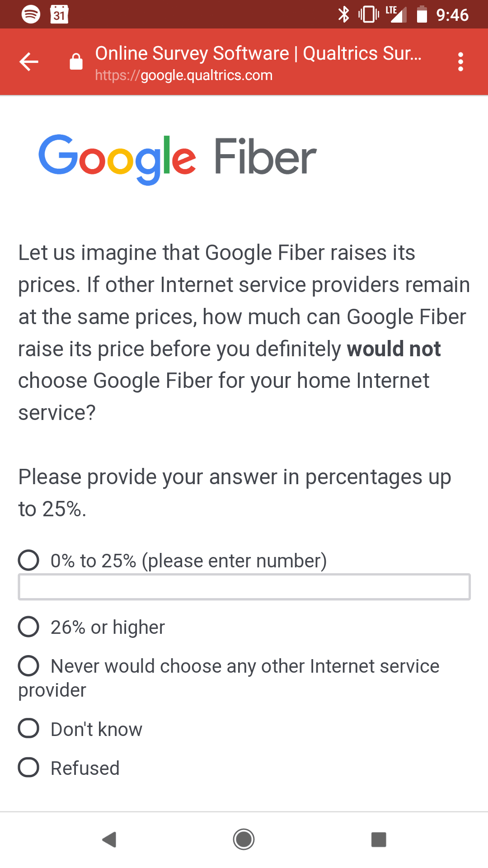This screenshot has width=488, height=868.
Task: Select the Don't know radio button
Action: coord(28,729)
